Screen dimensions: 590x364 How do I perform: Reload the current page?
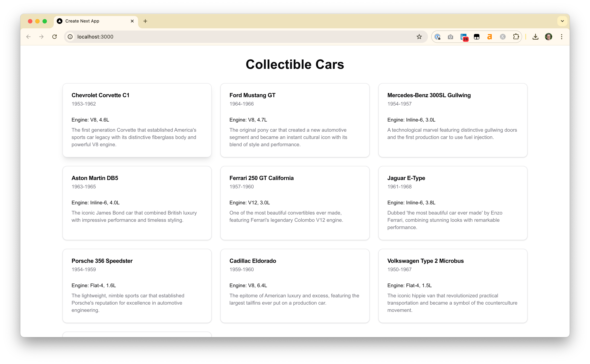coord(55,37)
